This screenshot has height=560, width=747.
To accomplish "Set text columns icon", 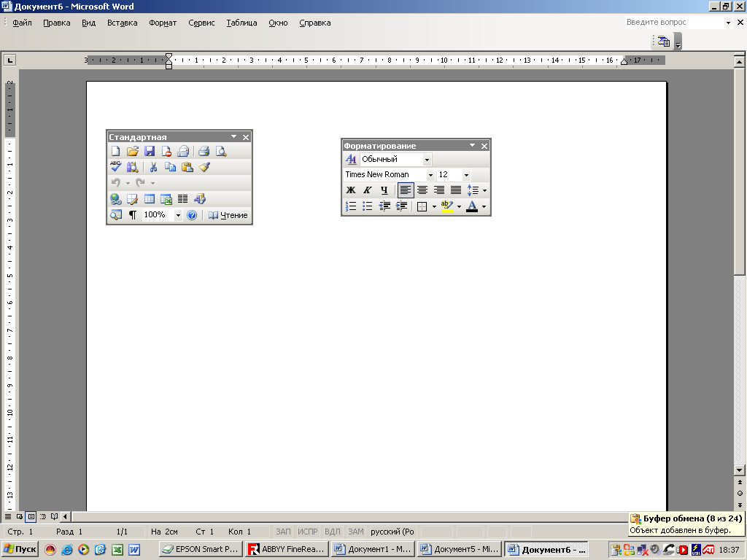I will (x=183, y=199).
